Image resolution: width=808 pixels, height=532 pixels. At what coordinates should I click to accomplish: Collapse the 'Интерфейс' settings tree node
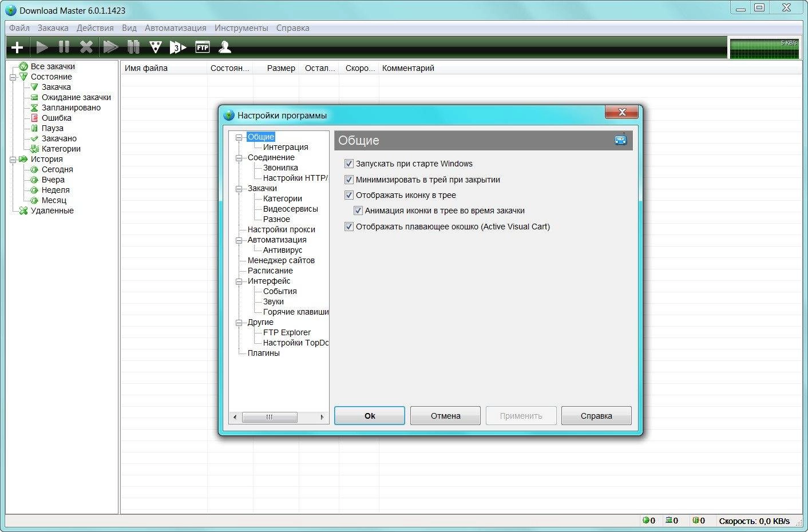coord(239,281)
